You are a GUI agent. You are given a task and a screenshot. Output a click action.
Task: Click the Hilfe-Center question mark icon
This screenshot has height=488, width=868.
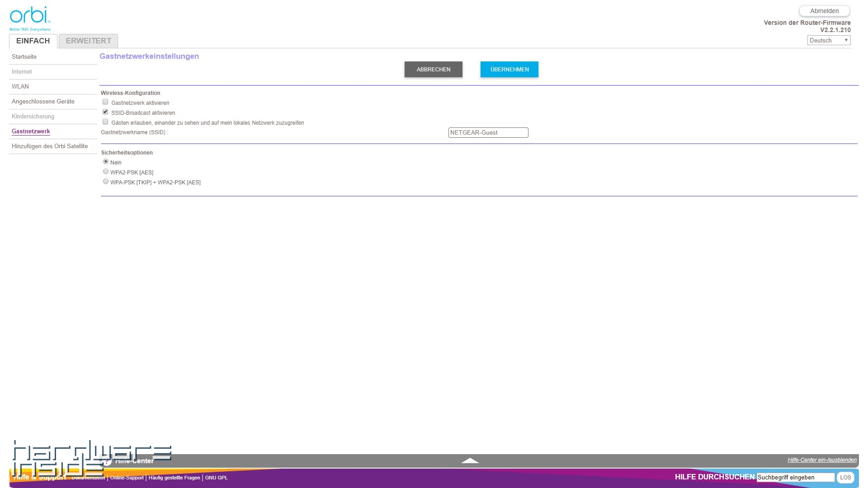[x=106, y=461]
